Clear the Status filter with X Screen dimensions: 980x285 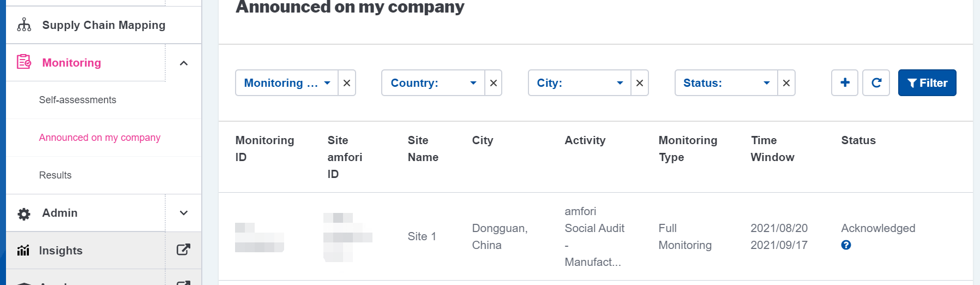click(786, 83)
